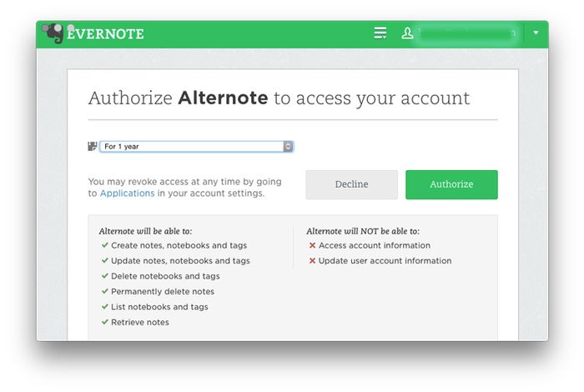Click 'Create notes, notebooks and tags' text
This screenshot has width=584, height=392.
[179, 245]
